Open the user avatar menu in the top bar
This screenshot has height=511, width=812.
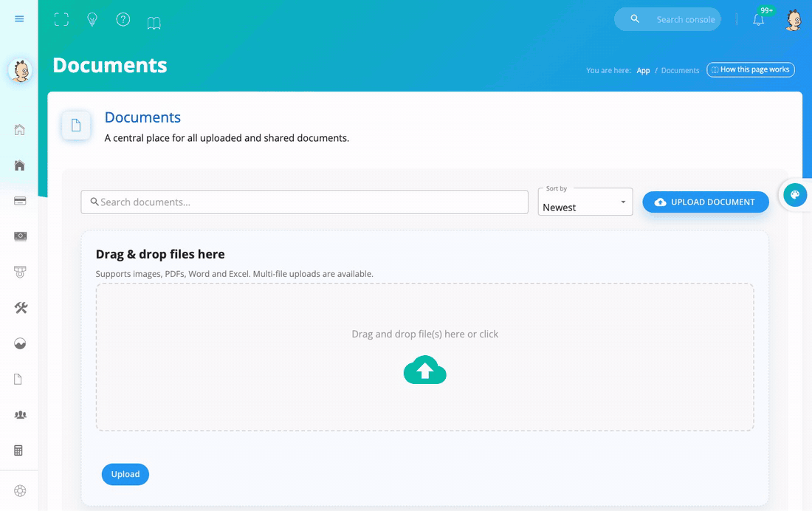coord(794,20)
